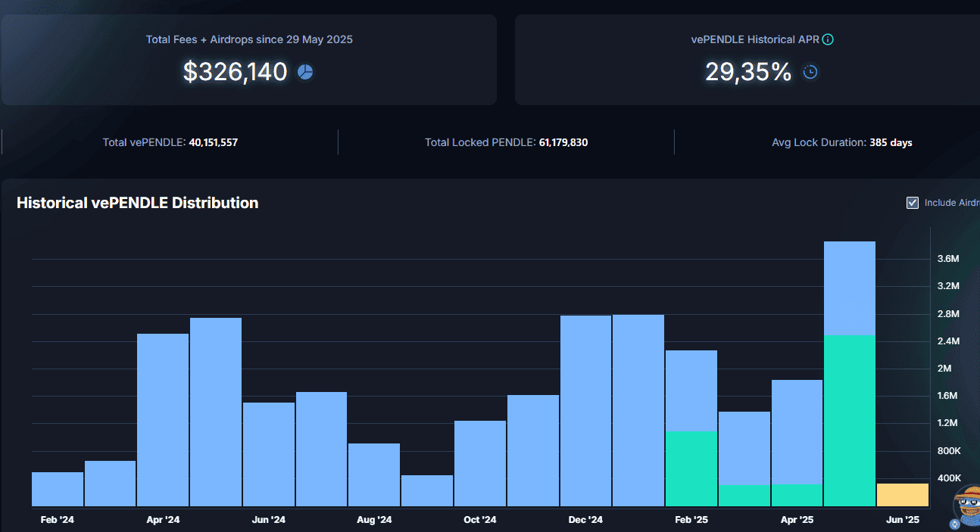The height and width of the screenshot is (532, 980).
Task: Click the tallest bar's green segment for May '25
Action: [850, 421]
